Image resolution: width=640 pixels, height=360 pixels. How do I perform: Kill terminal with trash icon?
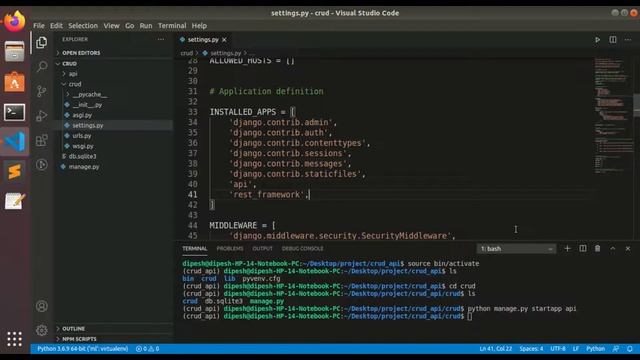[x=597, y=248]
